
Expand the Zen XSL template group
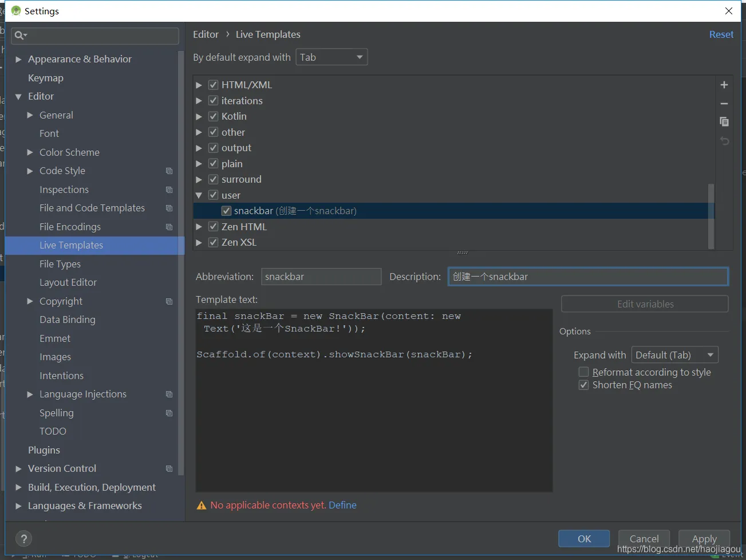coord(199,242)
